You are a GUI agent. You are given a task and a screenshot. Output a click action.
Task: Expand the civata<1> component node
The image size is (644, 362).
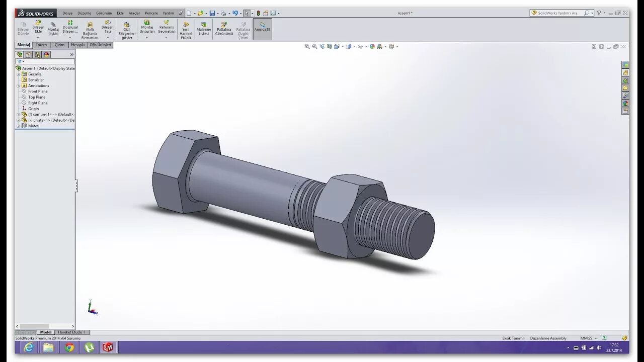[x=18, y=120]
